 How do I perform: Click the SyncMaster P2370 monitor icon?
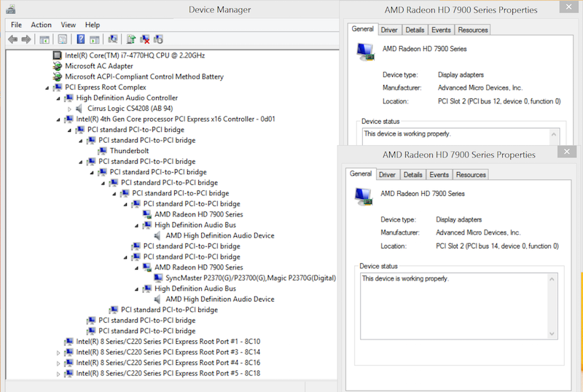[x=158, y=278]
